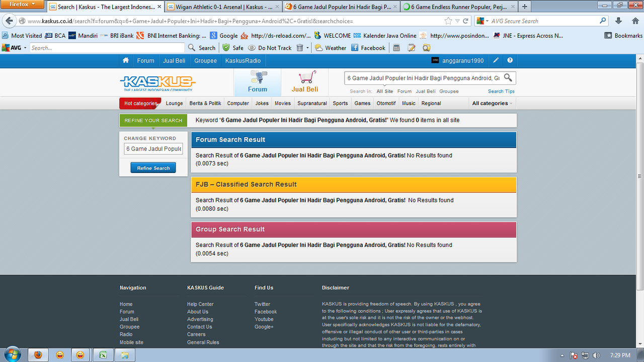Click Change Keyword input field
This screenshot has width=644, height=362.
tap(153, 149)
